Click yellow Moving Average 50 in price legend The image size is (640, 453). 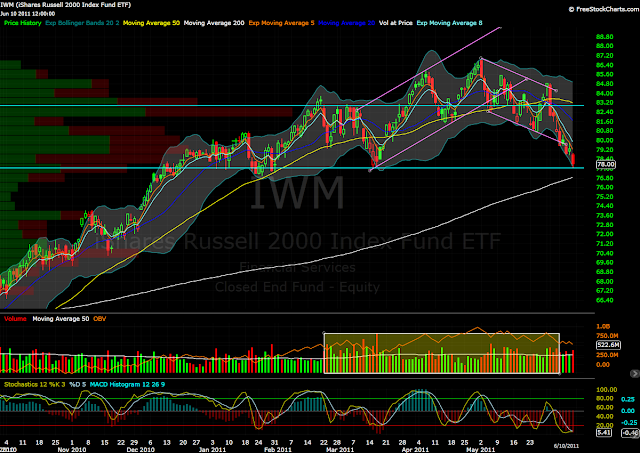pyautogui.click(x=151, y=23)
